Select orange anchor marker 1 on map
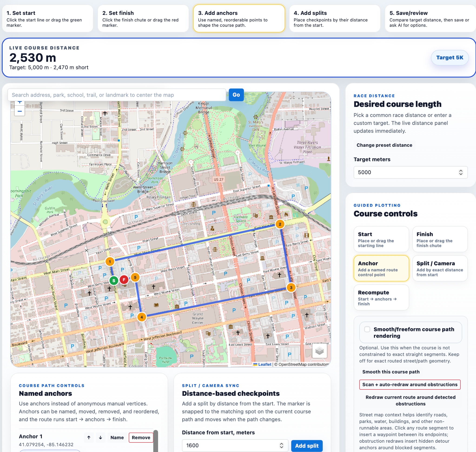This screenshot has width=476, height=452. pyautogui.click(x=110, y=261)
